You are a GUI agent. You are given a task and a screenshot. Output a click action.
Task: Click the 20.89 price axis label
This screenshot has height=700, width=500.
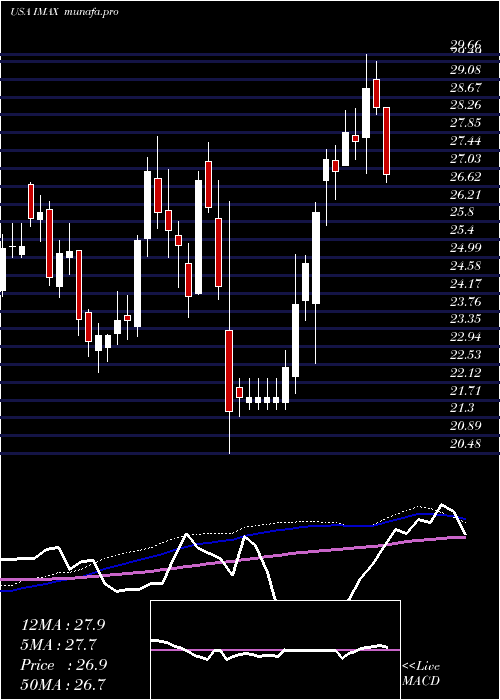point(466,426)
